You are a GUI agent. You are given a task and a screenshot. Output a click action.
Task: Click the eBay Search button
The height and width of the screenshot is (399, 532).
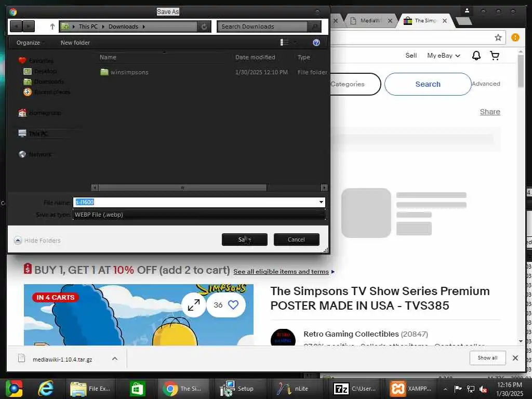(428, 84)
